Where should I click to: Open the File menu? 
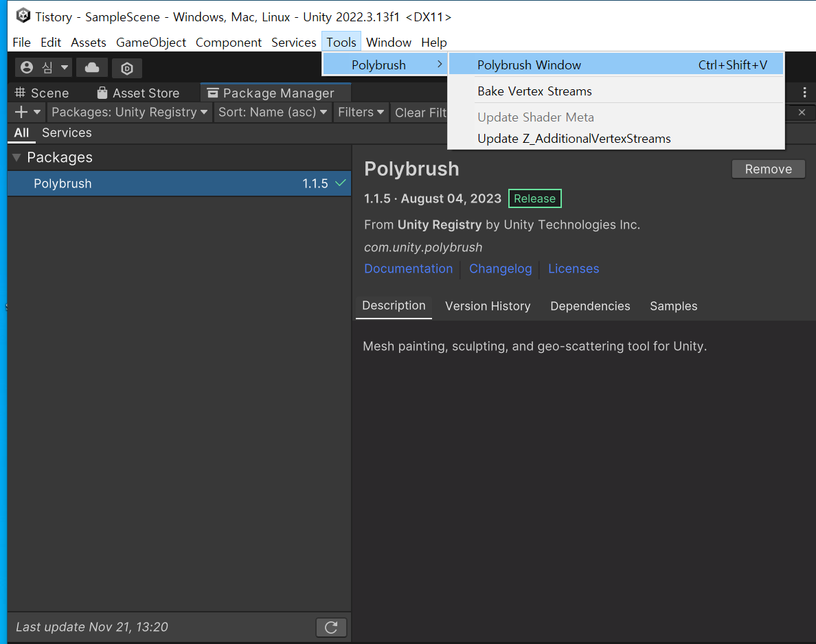click(x=21, y=42)
